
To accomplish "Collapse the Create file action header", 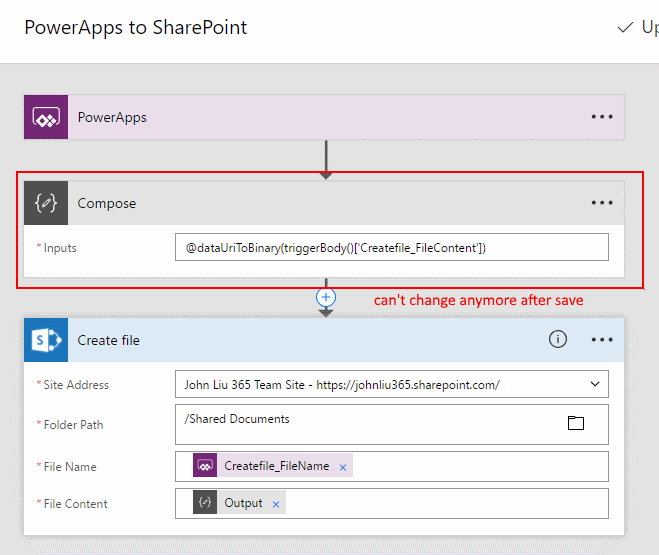I will click(300, 340).
